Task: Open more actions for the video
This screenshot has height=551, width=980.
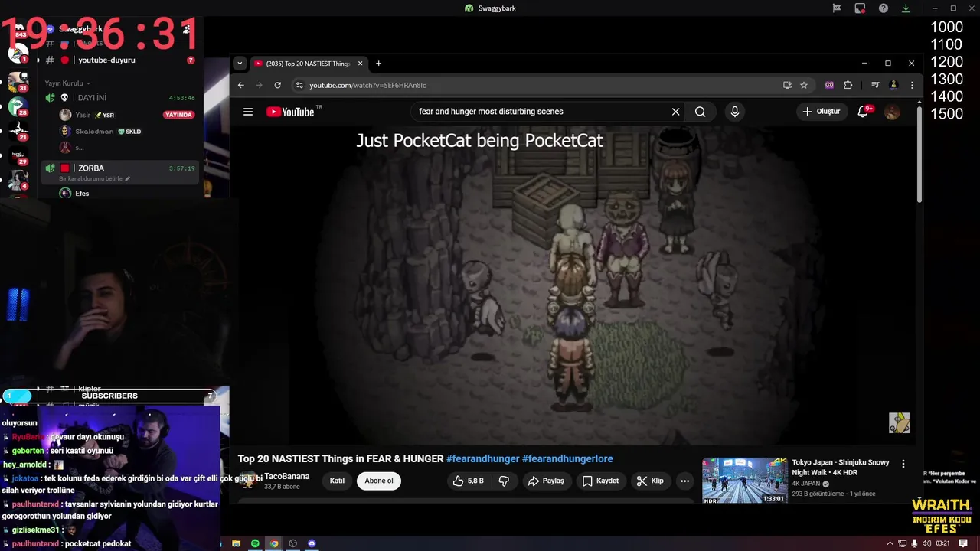Action: (684, 481)
